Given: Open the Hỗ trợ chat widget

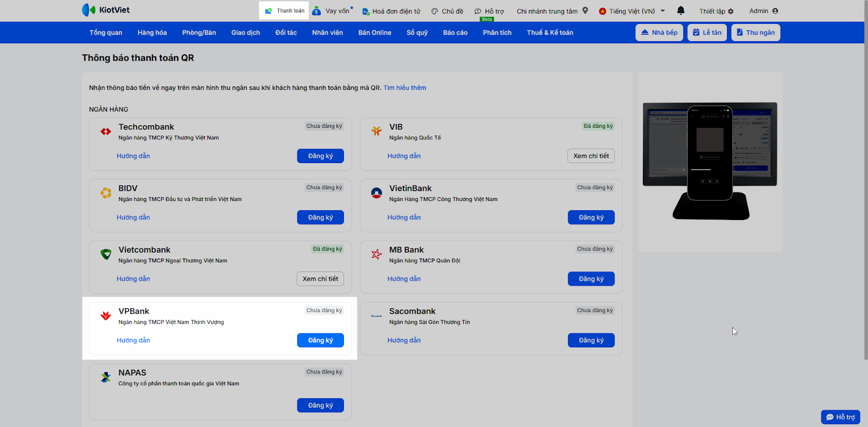Looking at the screenshot, I should coord(840,417).
